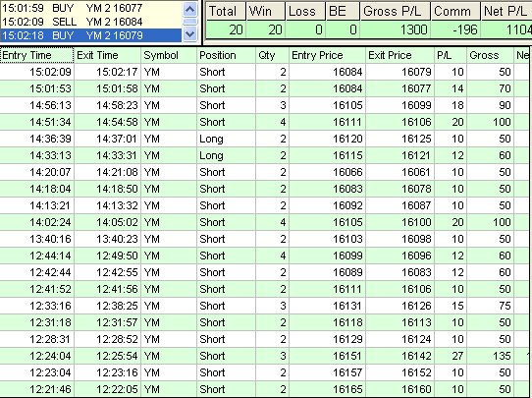Sort by the Exit Price column header

(x=399, y=55)
